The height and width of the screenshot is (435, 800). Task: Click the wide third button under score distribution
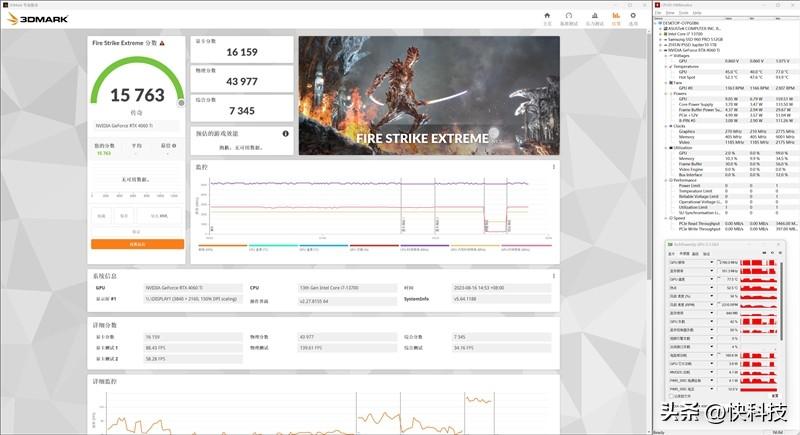pyautogui.click(x=159, y=216)
